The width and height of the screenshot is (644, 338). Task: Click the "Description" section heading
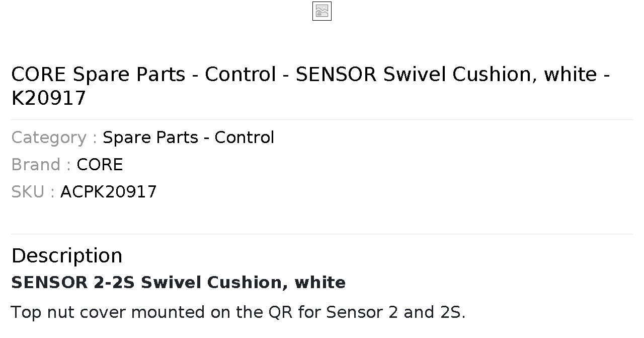coord(67,255)
